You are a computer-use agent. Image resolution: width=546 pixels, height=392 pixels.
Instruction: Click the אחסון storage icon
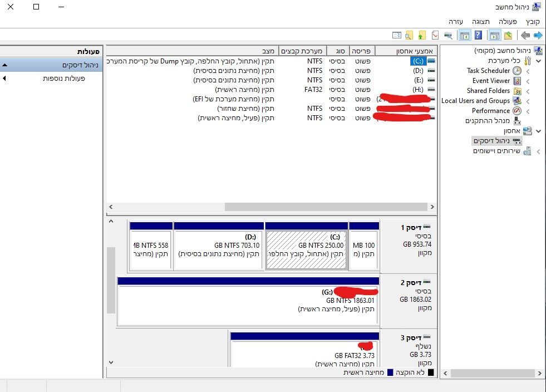(528, 131)
